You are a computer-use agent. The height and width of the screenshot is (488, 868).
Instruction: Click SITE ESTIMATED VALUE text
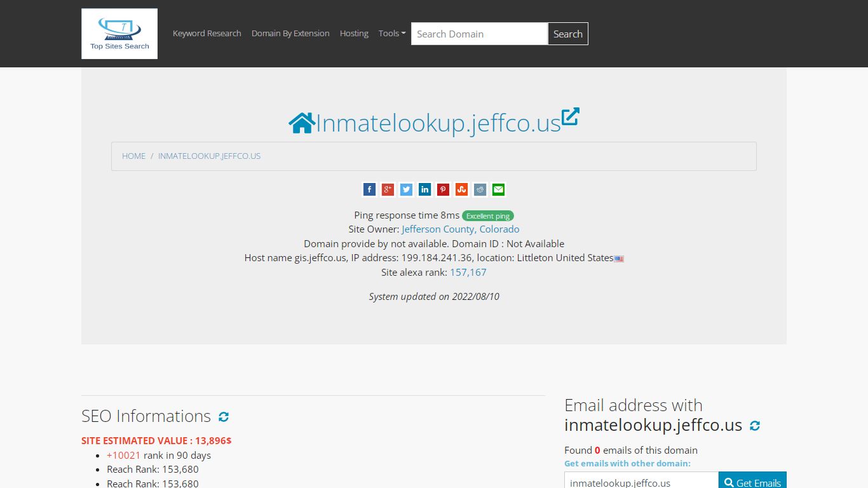(156, 440)
